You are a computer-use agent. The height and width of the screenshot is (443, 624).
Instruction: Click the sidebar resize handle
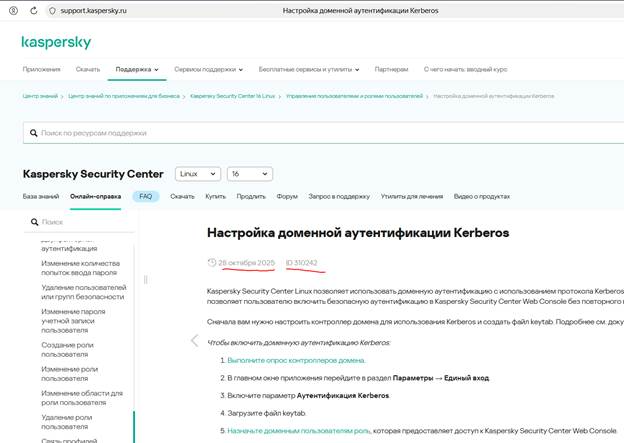click(146, 280)
